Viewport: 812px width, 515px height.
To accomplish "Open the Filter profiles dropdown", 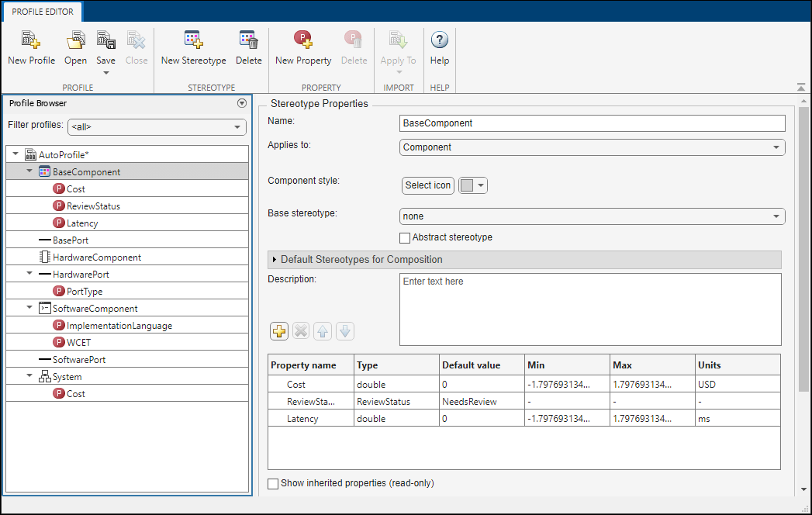I will (x=157, y=126).
